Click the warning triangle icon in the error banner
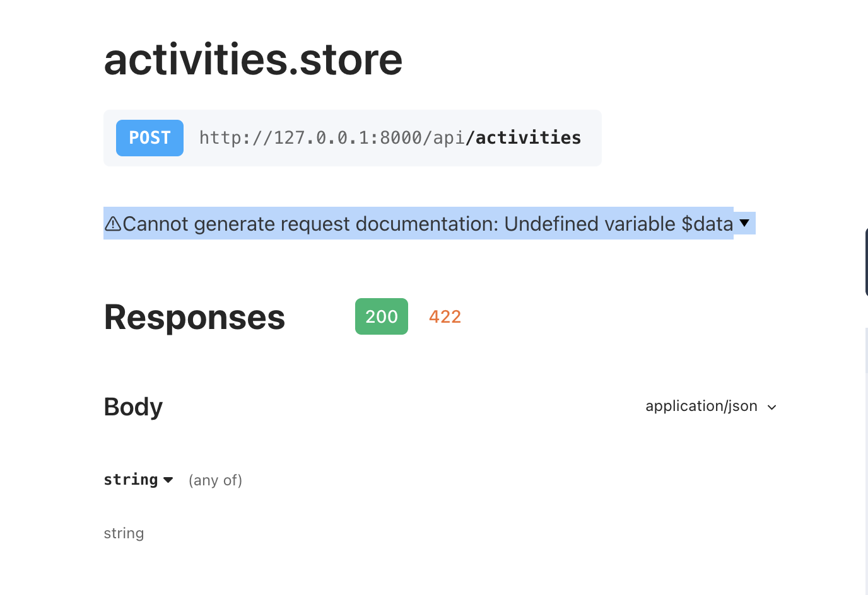 [x=114, y=223]
